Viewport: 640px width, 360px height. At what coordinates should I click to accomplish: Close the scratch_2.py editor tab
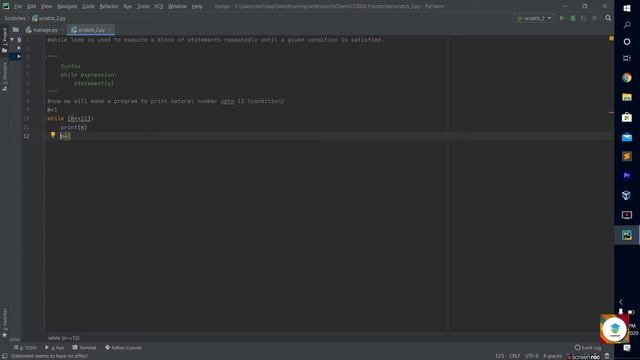pos(110,30)
